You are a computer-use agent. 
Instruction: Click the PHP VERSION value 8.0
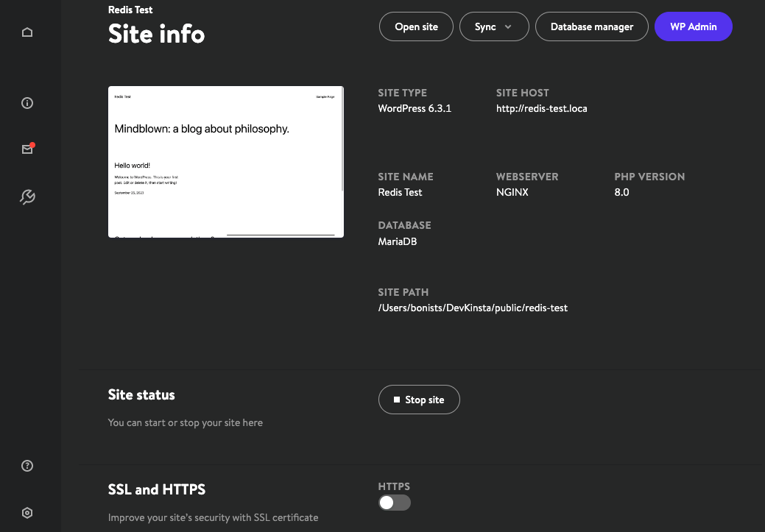[621, 192]
